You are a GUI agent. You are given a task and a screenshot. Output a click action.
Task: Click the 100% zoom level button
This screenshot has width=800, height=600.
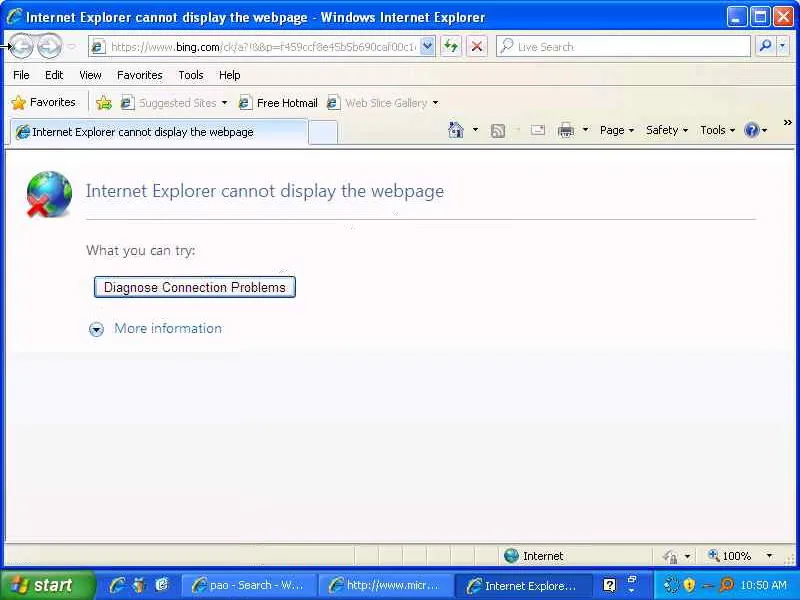click(x=730, y=556)
